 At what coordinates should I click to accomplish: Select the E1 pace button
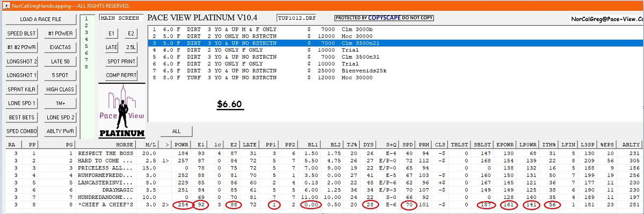[x=111, y=33]
